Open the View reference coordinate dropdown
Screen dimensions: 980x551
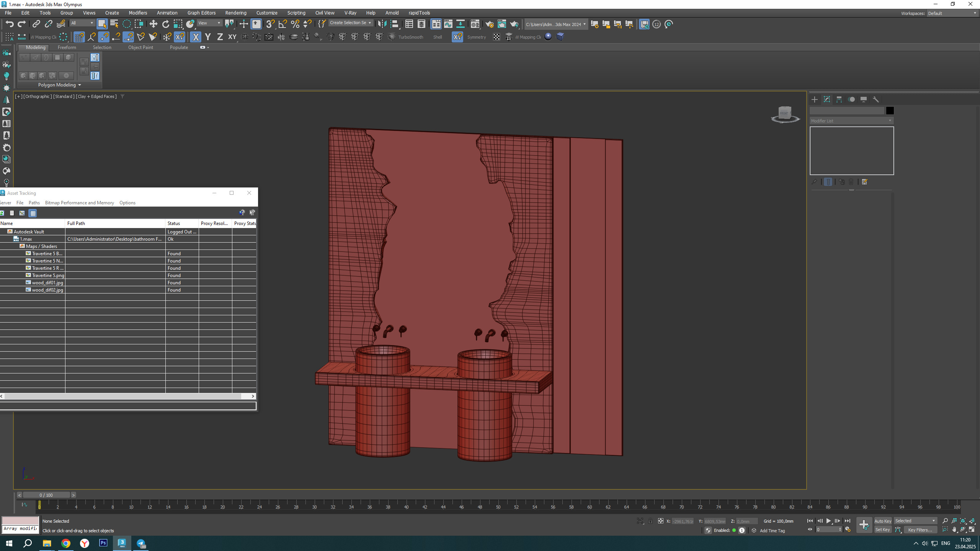[209, 23]
